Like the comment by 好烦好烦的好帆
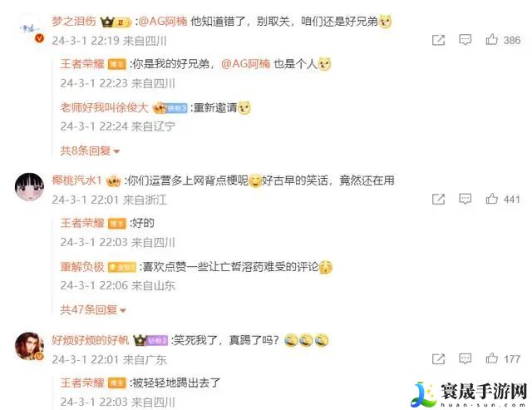Screen dimensions: 532x410 [491, 358]
